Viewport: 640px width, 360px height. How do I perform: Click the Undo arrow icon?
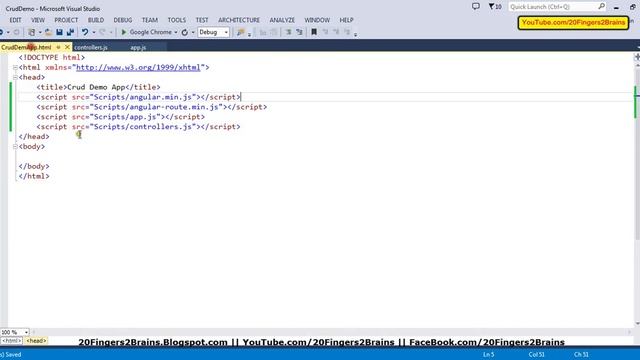click(x=84, y=32)
